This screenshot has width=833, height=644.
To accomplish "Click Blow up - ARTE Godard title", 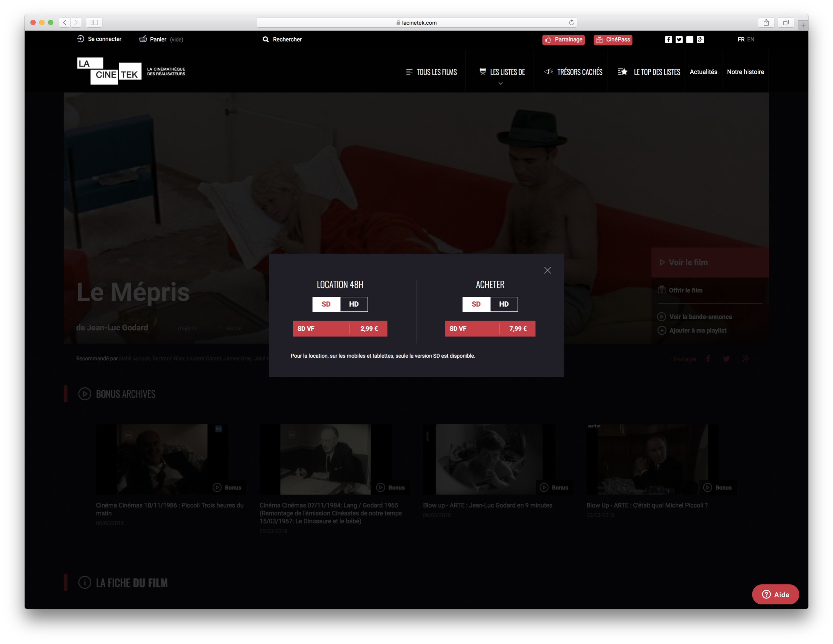I will click(487, 505).
